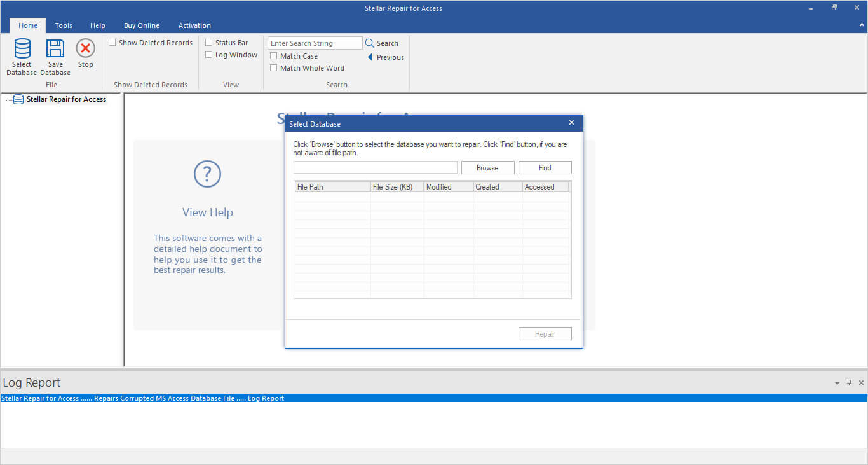This screenshot has height=465, width=868.
Task: Toggle the Status Bar checkbox
Action: 209,43
